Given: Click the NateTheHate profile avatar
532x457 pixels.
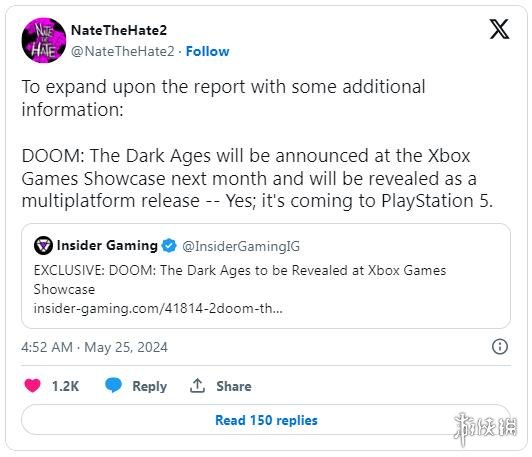Looking at the screenshot, I should tap(44, 40).
